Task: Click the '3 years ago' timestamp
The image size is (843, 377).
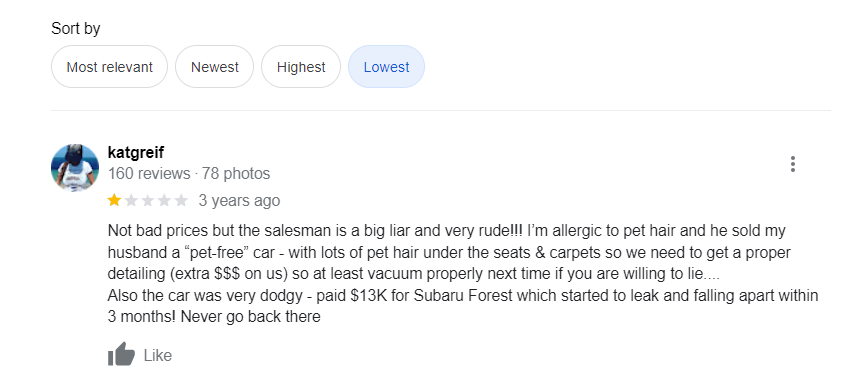Action: point(239,201)
